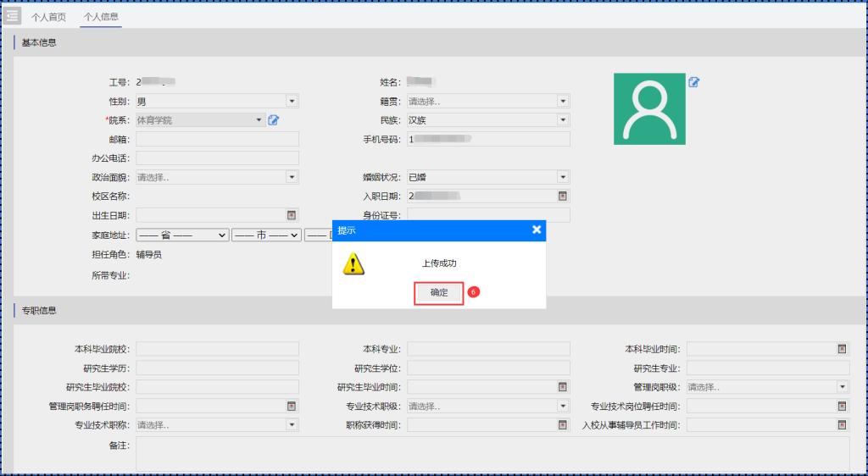
Task: Click the user avatar placeholder image
Action: (649, 108)
